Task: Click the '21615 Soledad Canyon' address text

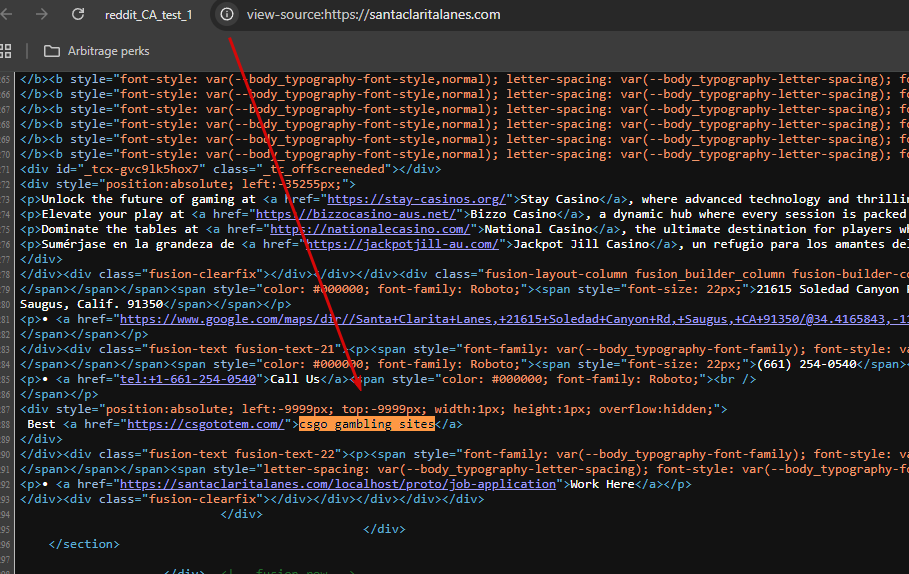Action: (x=826, y=289)
